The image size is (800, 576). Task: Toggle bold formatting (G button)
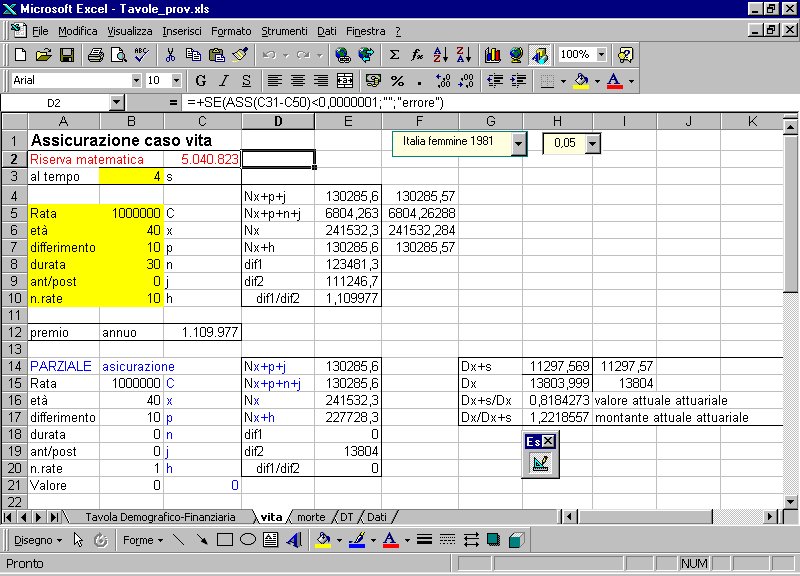(x=201, y=80)
